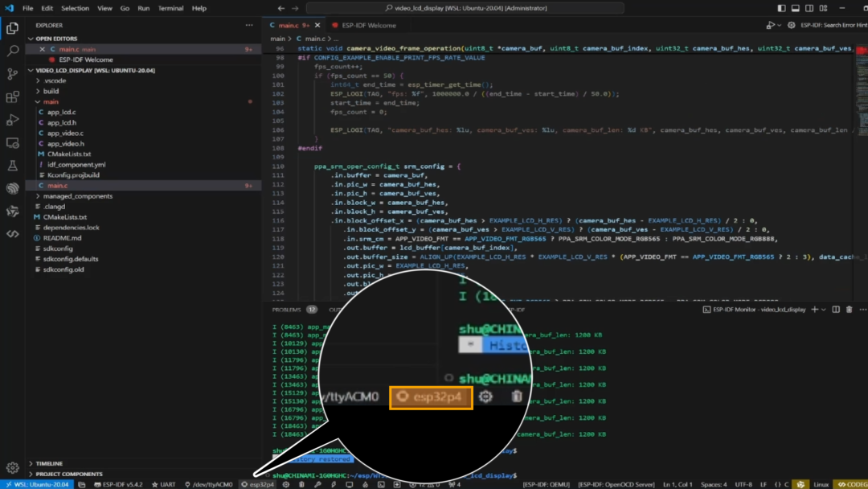Image resolution: width=868 pixels, height=489 pixels.
Task: Click the UTF-8 encoding in status bar
Action: coord(743,484)
